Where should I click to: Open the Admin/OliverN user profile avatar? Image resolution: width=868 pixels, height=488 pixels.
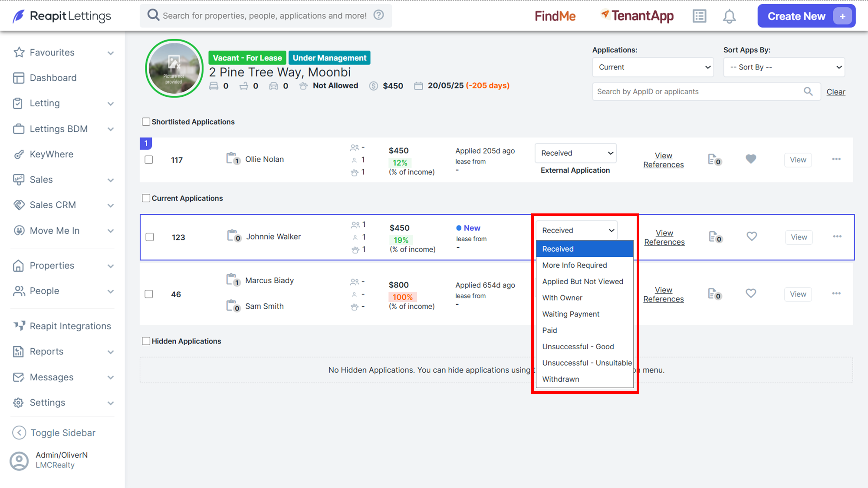19,461
